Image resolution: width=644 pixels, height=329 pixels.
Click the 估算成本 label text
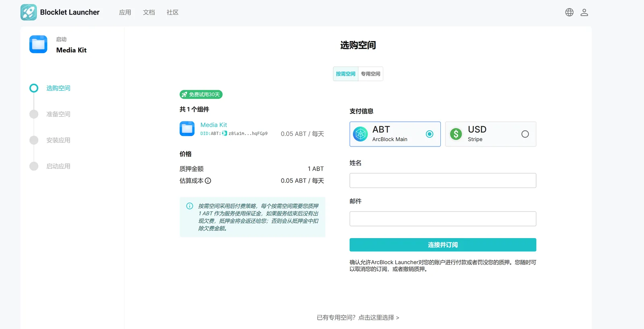[x=192, y=181]
